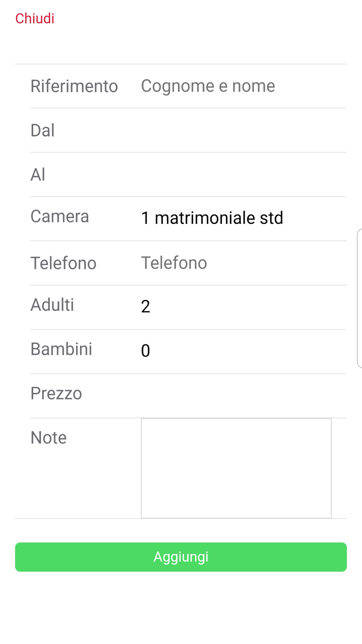Tap the Prezzo label

(56, 394)
